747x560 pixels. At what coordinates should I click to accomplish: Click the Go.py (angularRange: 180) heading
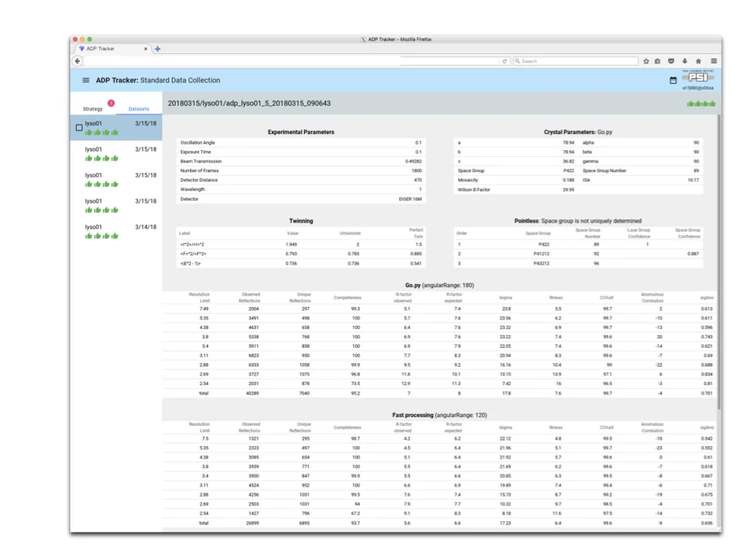[439, 285]
